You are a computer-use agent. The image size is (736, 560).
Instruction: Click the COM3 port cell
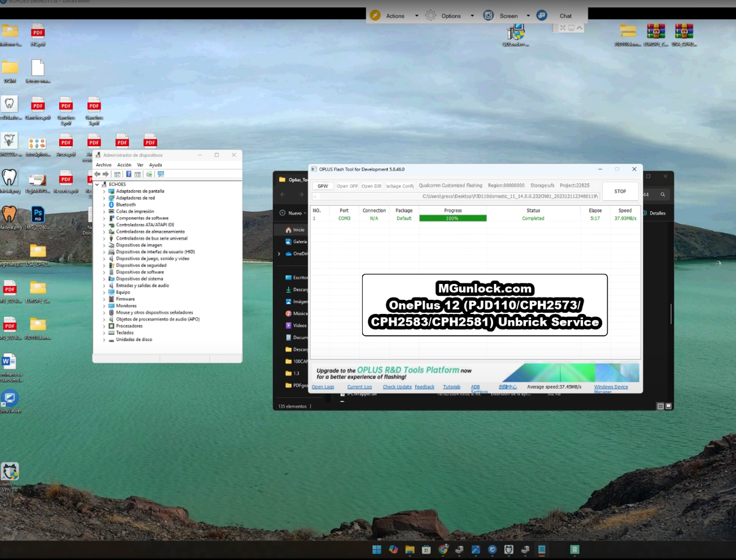pos(345,218)
